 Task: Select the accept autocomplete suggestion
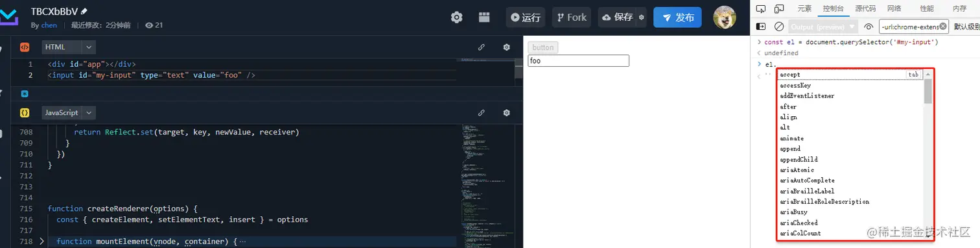(x=850, y=75)
